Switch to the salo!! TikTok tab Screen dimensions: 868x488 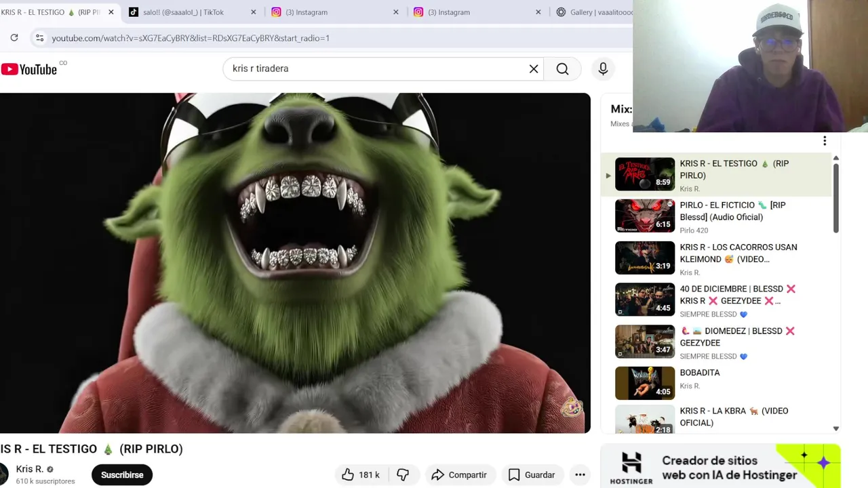tap(183, 12)
